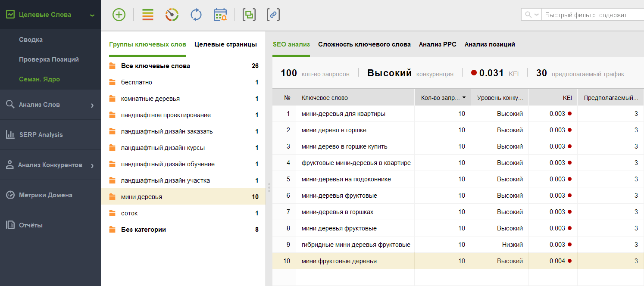Click the green bracketed group icon
Screen dimensions: 644x286
(x=249, y=15)
